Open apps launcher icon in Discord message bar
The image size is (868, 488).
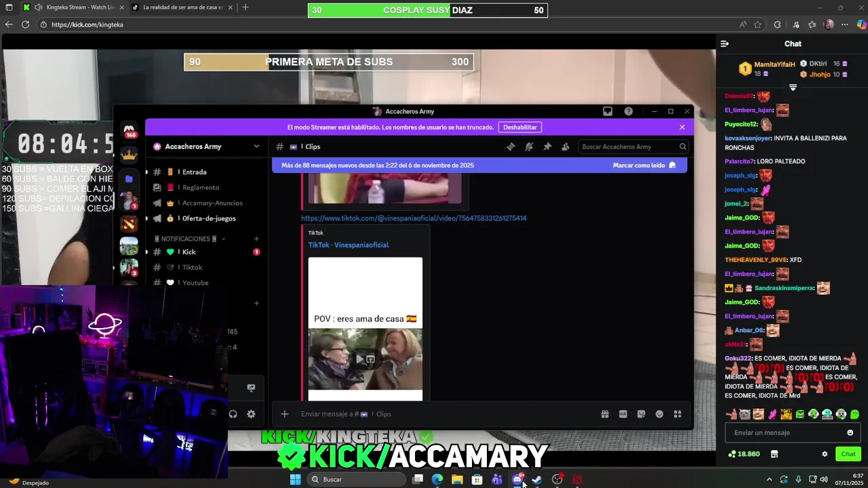tap(677, 414)
